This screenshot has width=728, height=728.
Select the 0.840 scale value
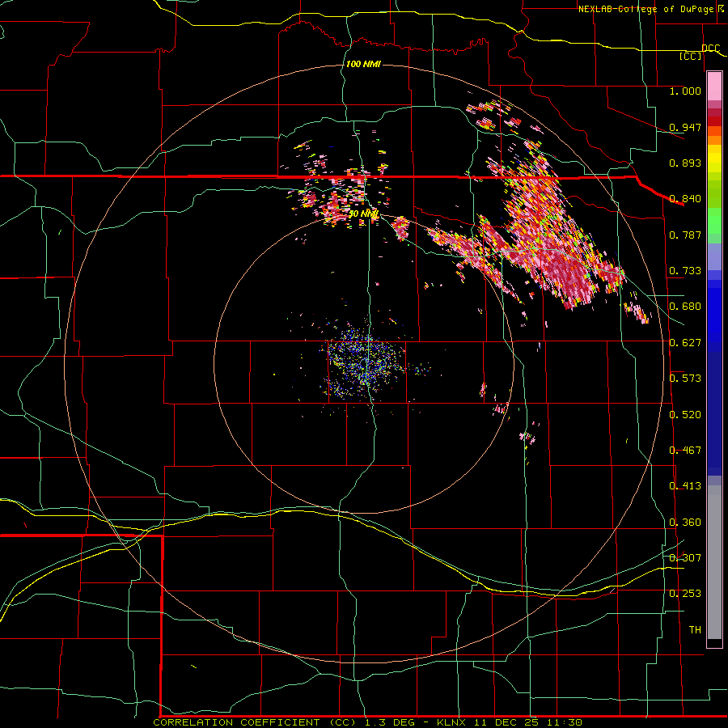tap(685, 199)
